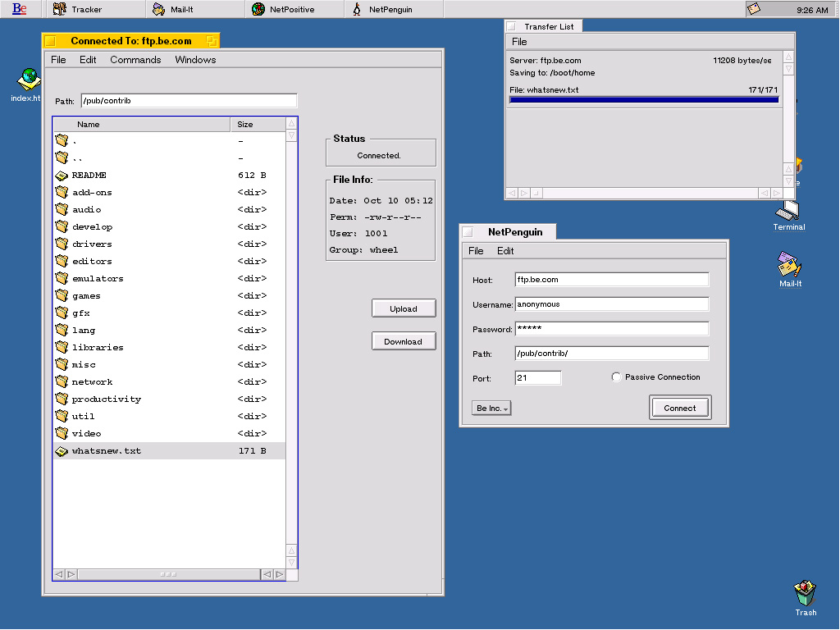Click the mail tray icon near the clock
The width and height of the screenshot is (840, 630).
click(x=754, y=8)
